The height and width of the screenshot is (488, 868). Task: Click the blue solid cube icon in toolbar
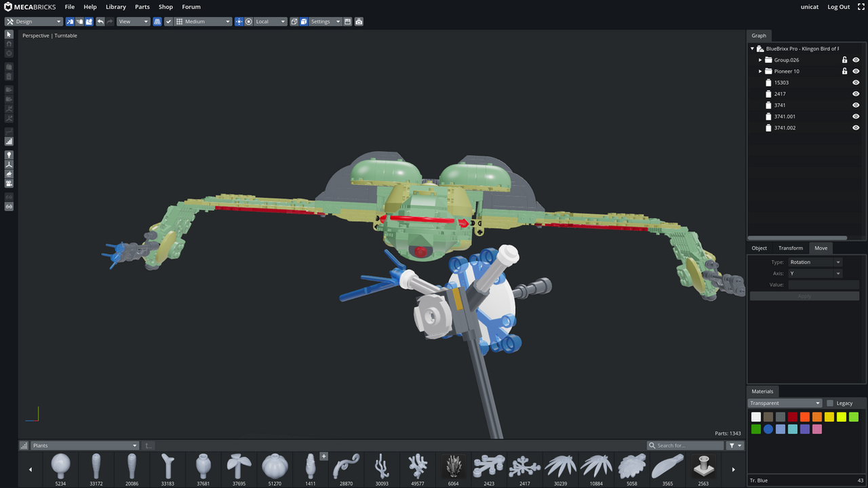[x=304, y=22]
